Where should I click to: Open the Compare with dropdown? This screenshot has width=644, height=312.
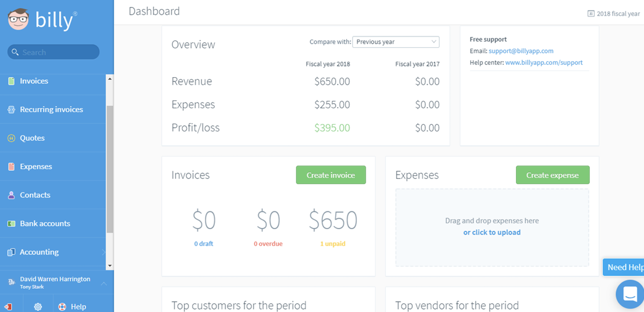pyautogui.click(x=395, y=42)
